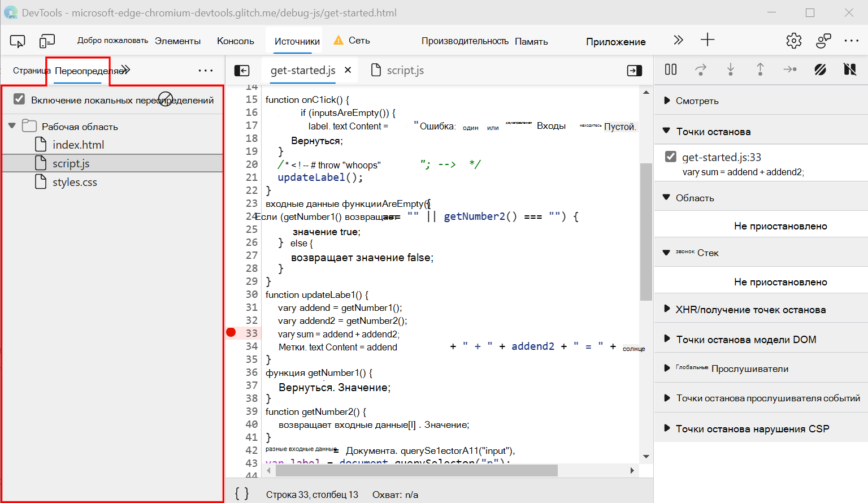The image size is (868, 503).
Task: Hide the debugger sidebar
Action: pos(635,71)
